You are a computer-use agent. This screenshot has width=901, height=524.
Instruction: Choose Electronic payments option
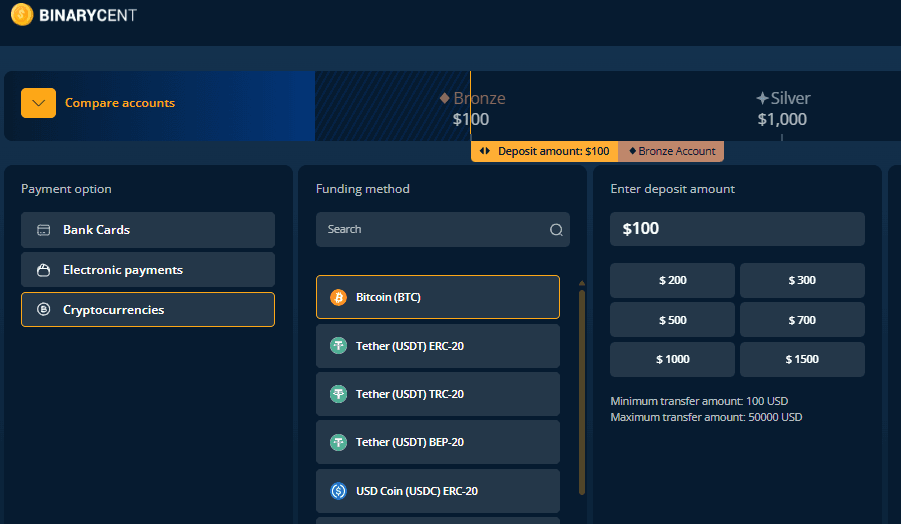pos(148,269)
